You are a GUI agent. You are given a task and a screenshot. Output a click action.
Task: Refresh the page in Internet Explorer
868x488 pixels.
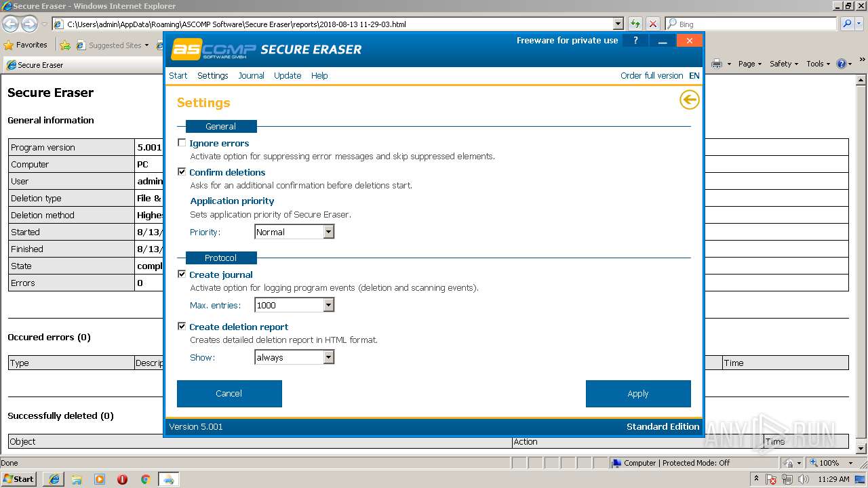(x=635, y=24)
